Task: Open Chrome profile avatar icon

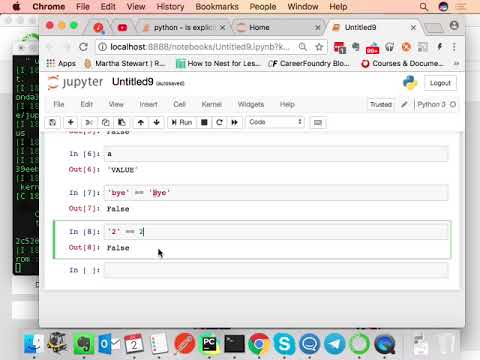Action: click(x=454, y=26)
